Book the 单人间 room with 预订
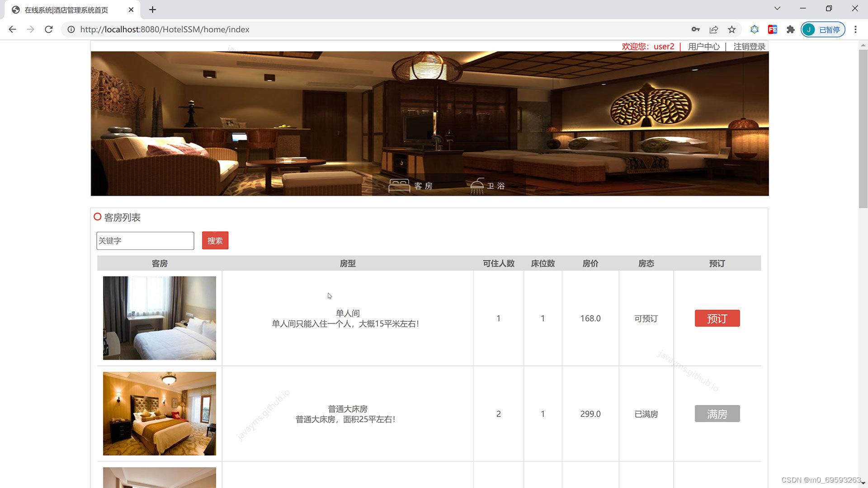 click(717, 318)
